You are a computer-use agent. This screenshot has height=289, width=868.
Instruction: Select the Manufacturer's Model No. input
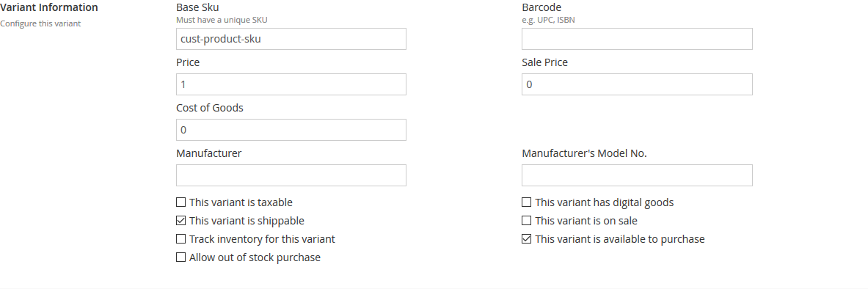pos(637,175)
